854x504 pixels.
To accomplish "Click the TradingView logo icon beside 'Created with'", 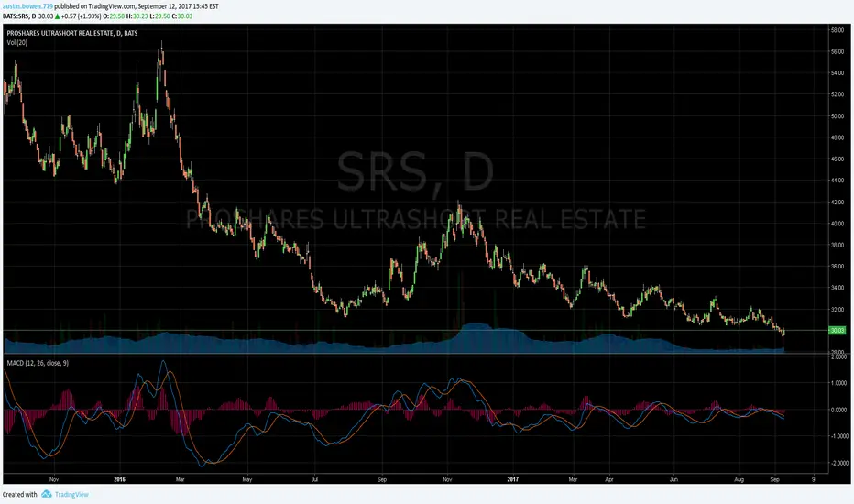I will click(47, 494).
